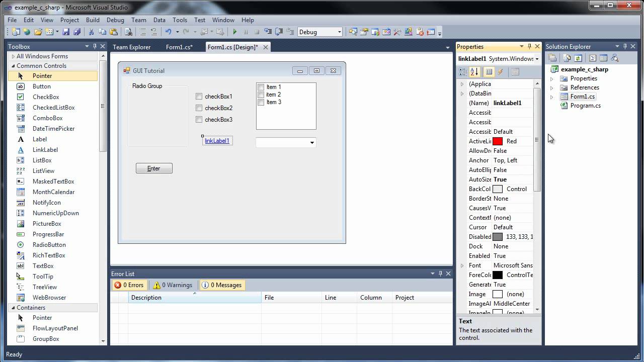The width and height of the screenshot is (644, 362).
Task: Click Refresh icon in Solution Explorer toolbar
Action: point(578,58)
